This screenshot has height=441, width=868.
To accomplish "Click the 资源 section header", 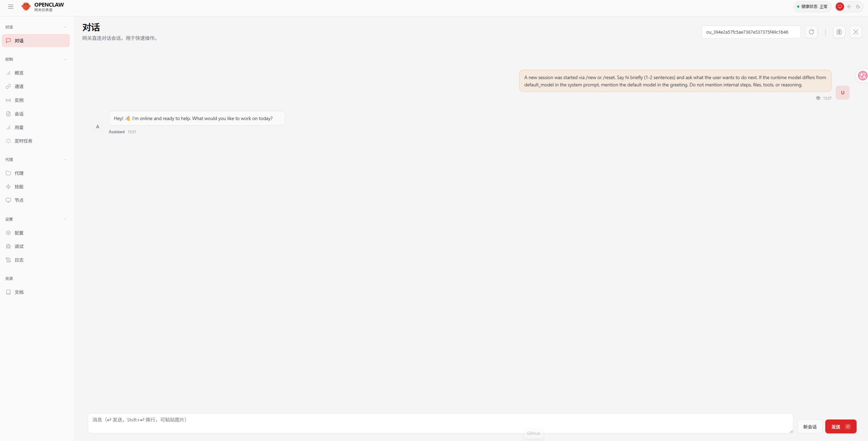I will (9, 279).
